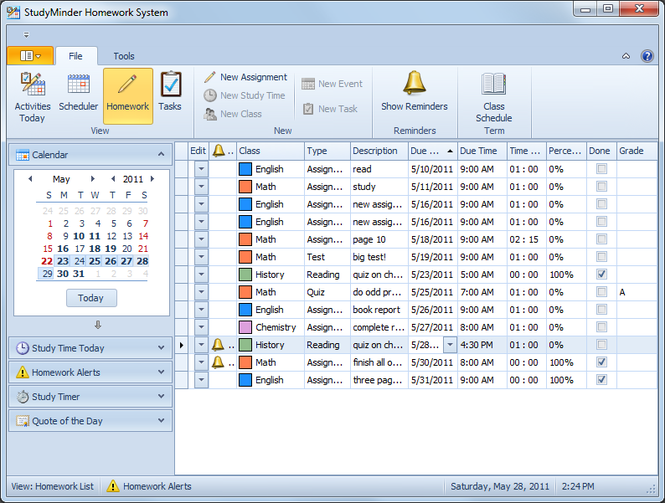Uncheck Done for History 5/23/2011 reading
Viewport: 665px width, 503px height.
(x=601, y=274)
